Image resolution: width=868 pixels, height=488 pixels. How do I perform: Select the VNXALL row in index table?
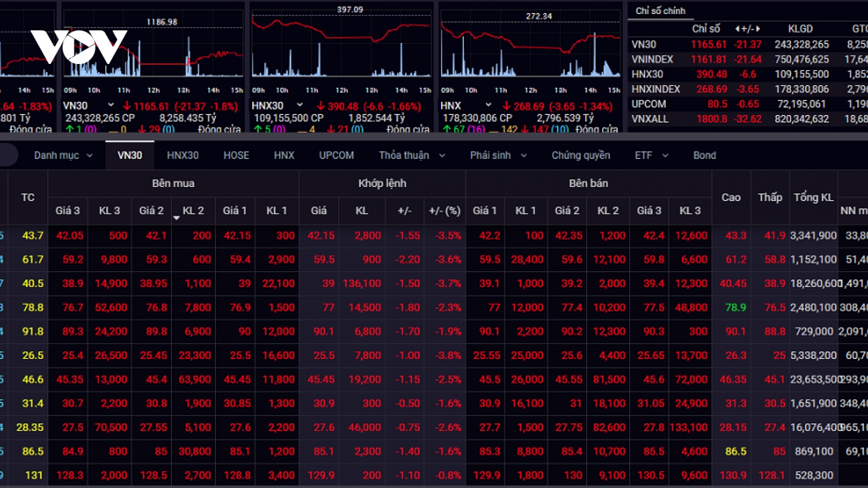(748, 119)
